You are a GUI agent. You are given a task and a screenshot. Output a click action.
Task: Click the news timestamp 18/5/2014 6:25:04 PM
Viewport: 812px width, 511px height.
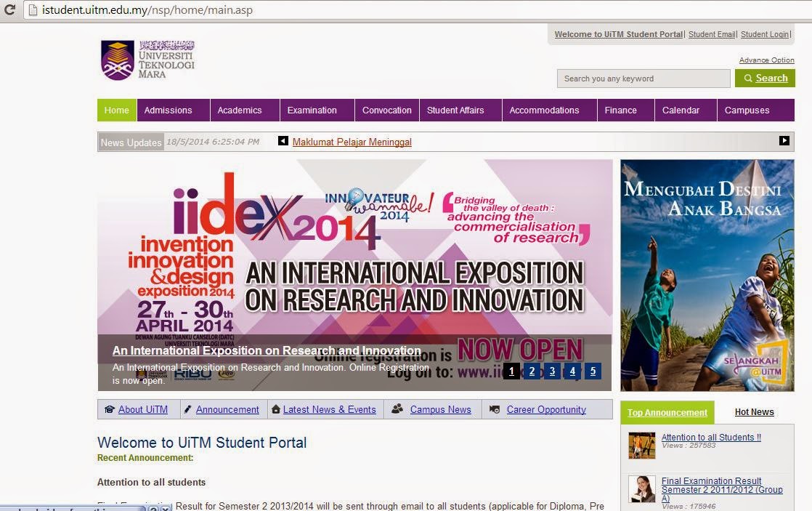pos(213,142)
